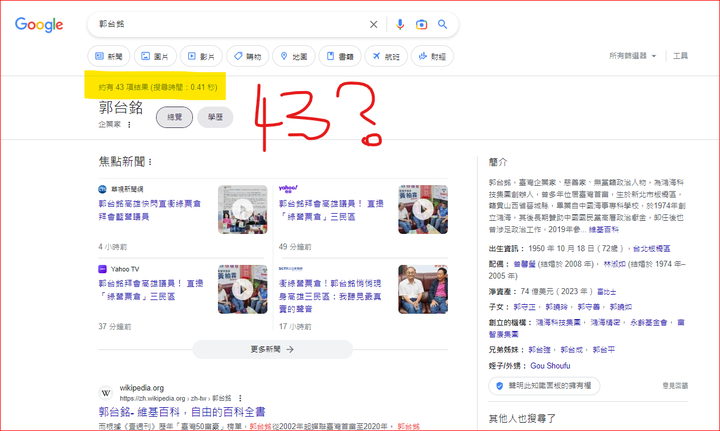The height and width of the screenshot is (431, 720).
Task: Open the thumbnail of the 17 小時前 story
Action: tap(423, 290)
